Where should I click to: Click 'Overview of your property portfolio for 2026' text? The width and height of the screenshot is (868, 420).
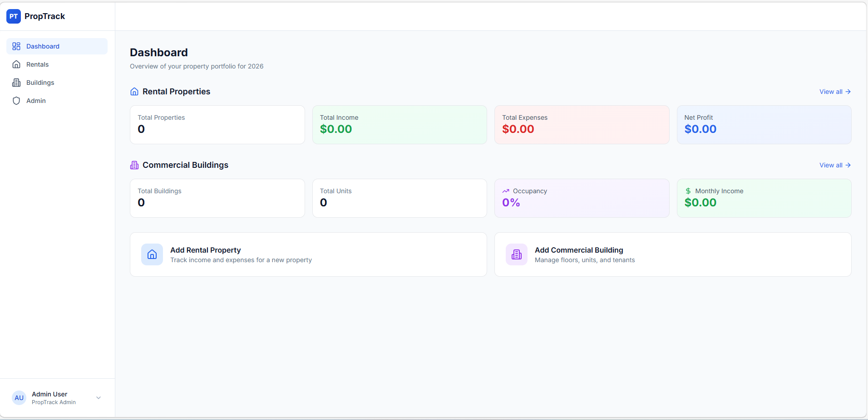(197, 66)
